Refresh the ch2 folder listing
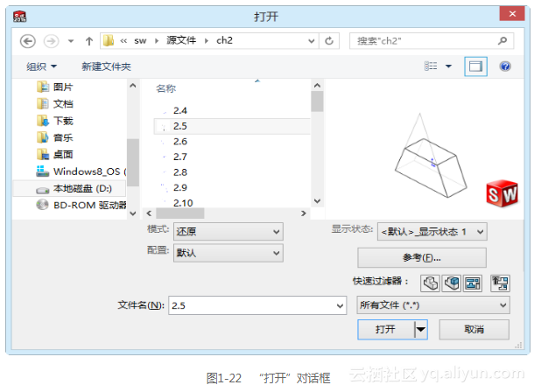The width and height of the screenshot is (534, 392). 329,41
